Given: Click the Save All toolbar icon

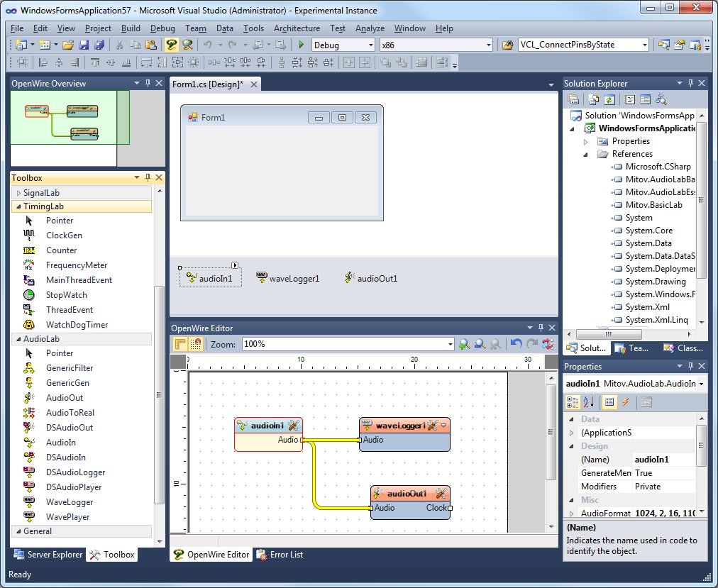Looking at the screenshot, I should point(99,45).
